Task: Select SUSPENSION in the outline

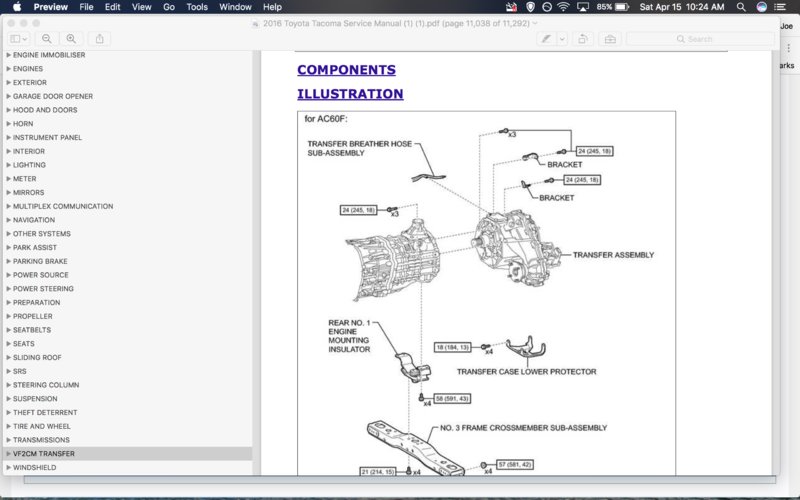Action: pyautogui.click(x=35, y=399)
